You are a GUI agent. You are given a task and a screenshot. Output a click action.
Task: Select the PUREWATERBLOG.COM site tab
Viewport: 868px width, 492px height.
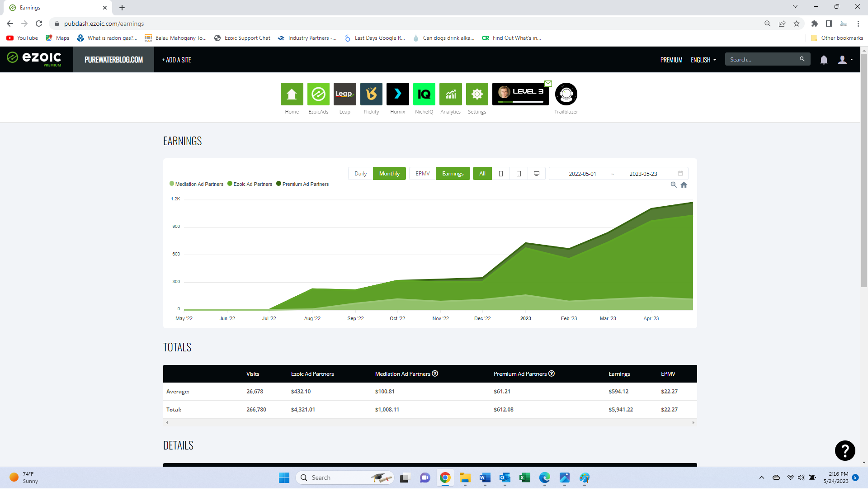[113, 60]
